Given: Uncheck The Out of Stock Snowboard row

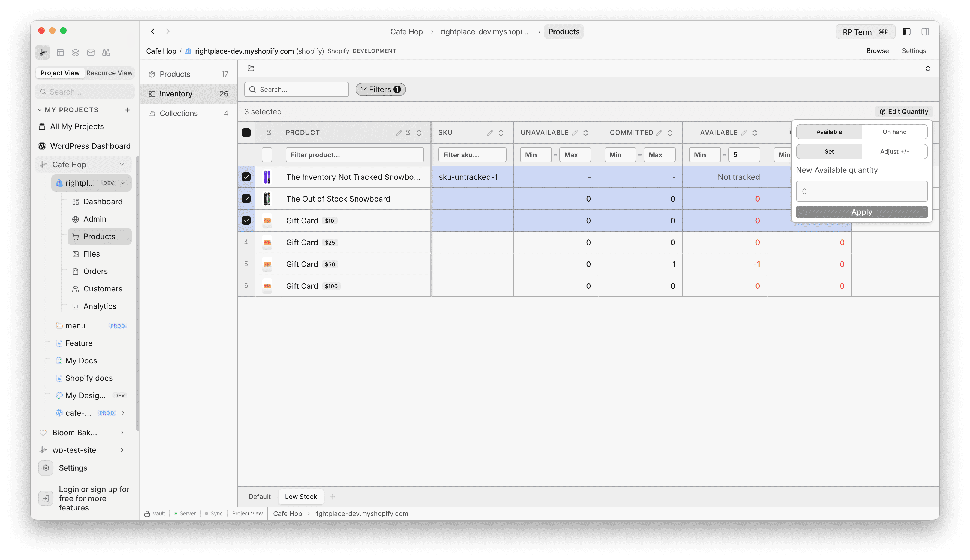Looking at the screenshot, I should pyautogui.click(x=246, y=199).
